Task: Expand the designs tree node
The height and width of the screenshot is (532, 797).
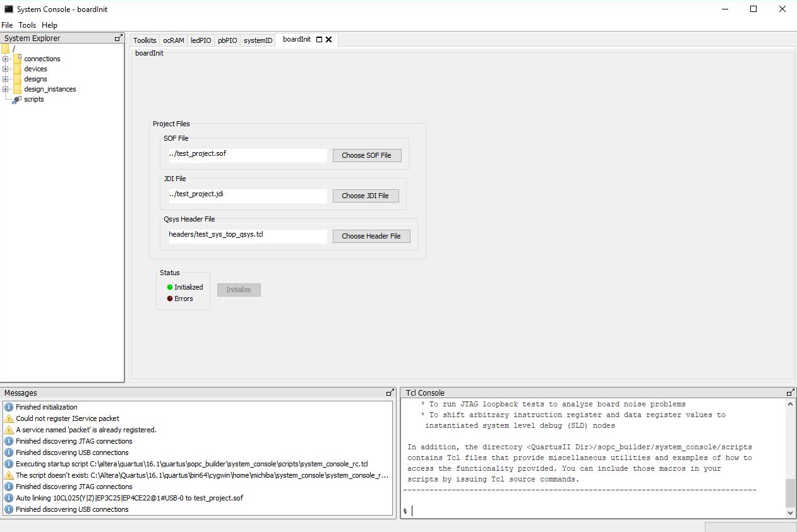Action: coord(6,79)
